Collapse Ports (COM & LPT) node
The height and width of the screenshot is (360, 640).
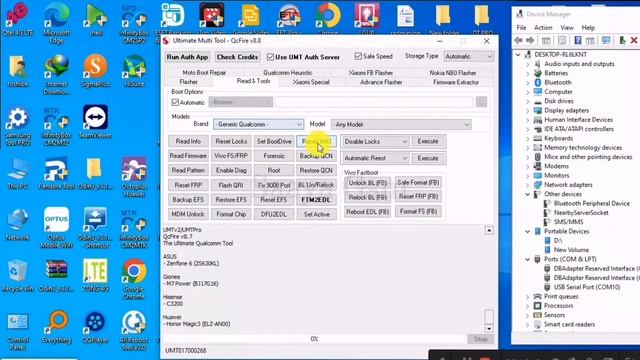(x=528, y=259)
